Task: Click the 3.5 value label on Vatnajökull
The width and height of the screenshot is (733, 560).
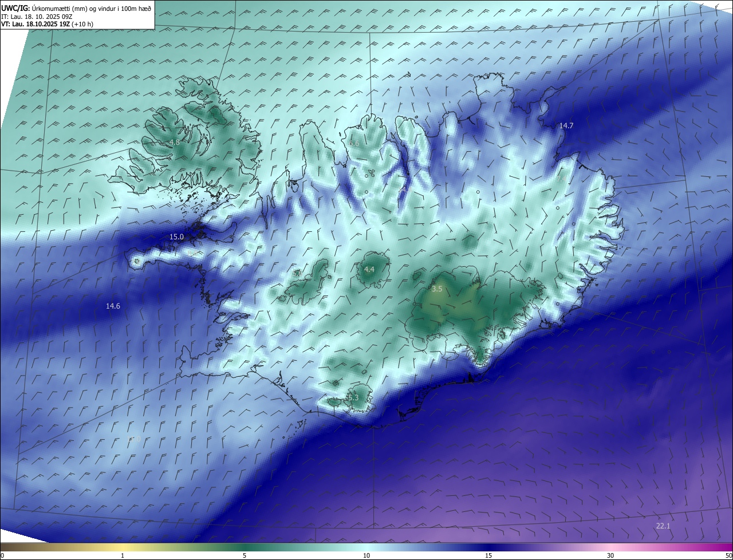Action: [437, 289]
